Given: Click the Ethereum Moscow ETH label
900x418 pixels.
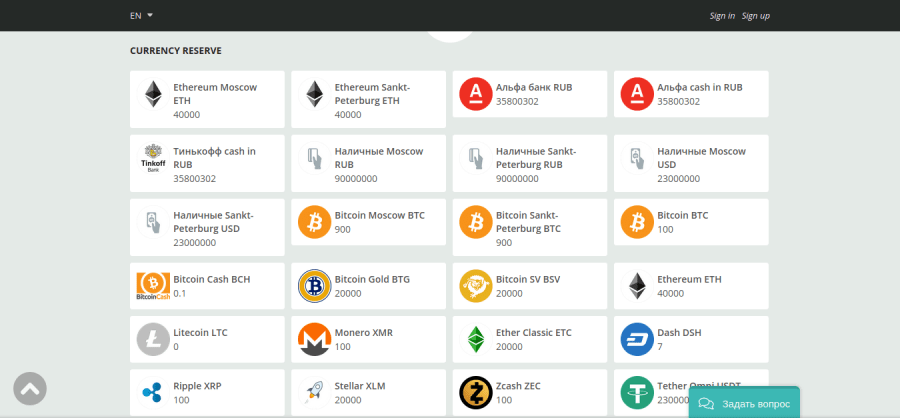Looking at the screenshot, I should pos(215,94).
